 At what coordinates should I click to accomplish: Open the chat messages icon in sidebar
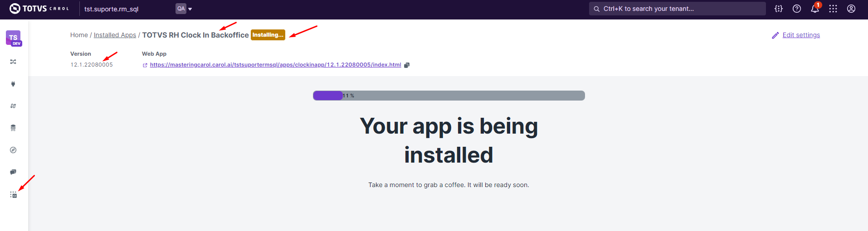pyautogui.click(x=13, y=172)
